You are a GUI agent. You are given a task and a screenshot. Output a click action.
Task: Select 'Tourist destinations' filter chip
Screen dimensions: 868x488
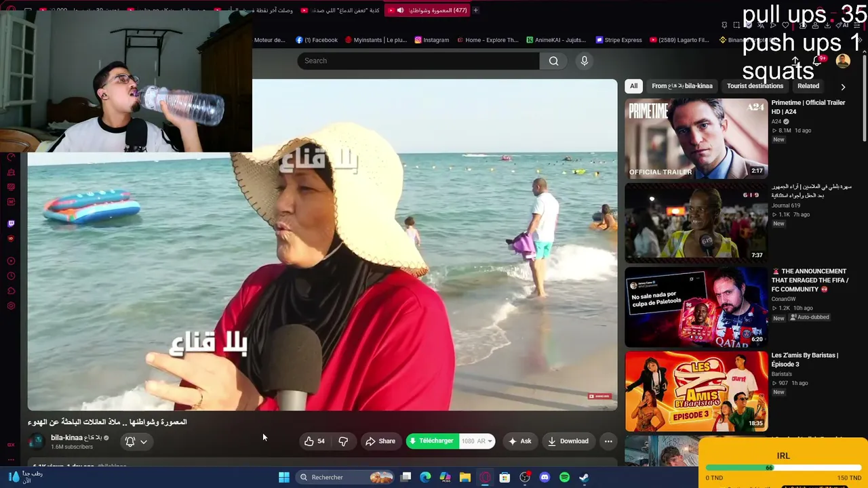tap(755, 86)
